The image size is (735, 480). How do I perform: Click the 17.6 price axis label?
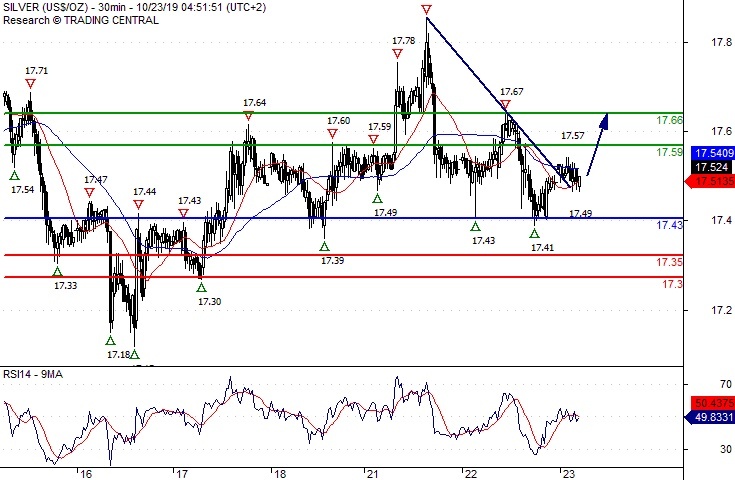[721, 131]
